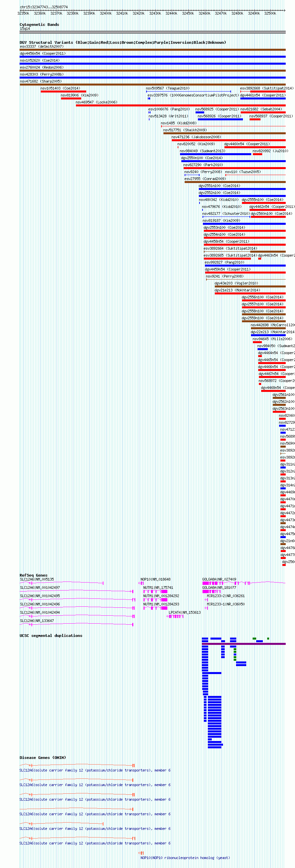Click nsv9241 (Perry2008) variant

click(x=246, y=279)
